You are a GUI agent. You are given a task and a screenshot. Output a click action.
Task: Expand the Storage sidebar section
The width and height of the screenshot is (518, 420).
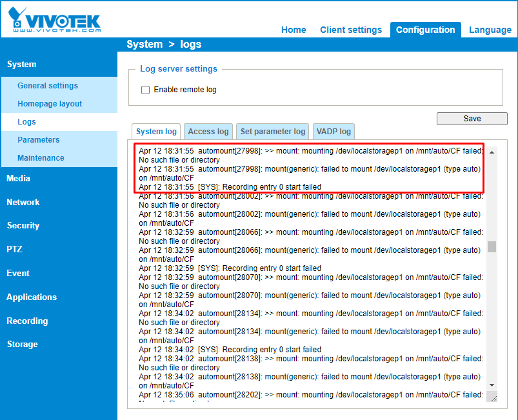tap(23, 345)
